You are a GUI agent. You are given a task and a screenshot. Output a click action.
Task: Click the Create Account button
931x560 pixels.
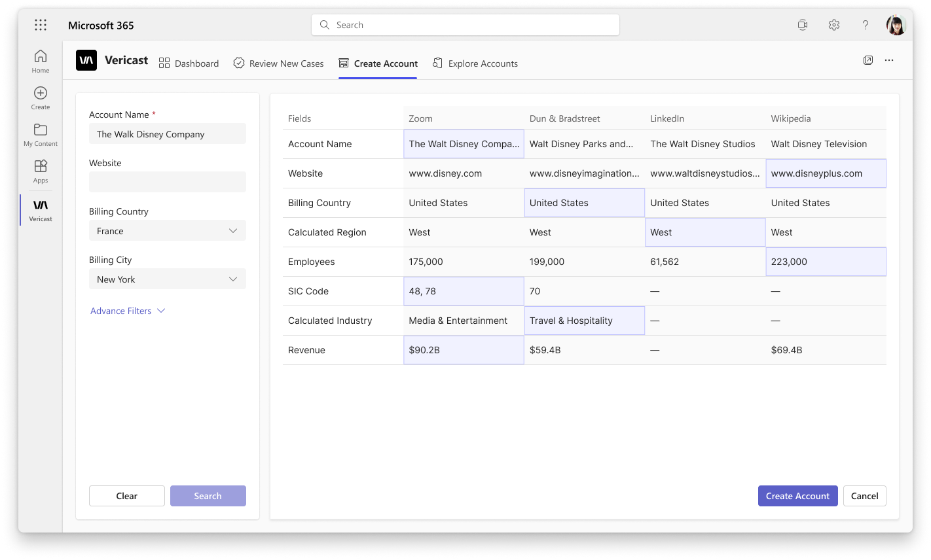[797, 496]
